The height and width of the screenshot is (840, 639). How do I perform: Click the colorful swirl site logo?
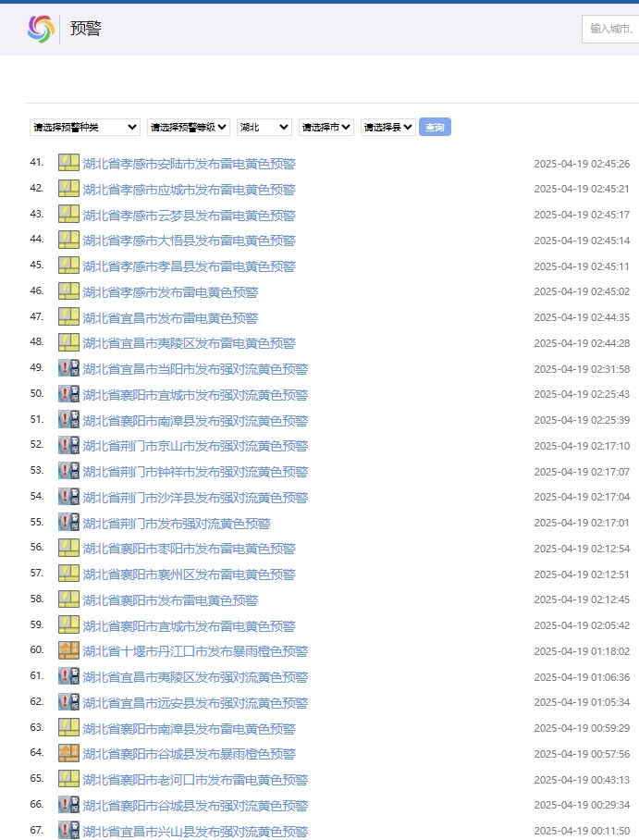point(42,29)
